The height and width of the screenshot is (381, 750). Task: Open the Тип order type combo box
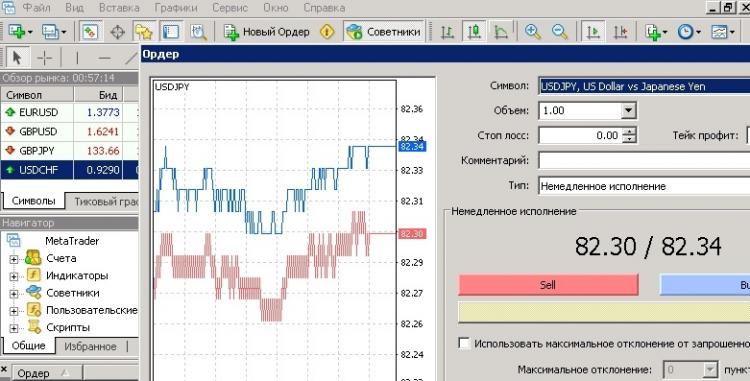click(644, 186)
